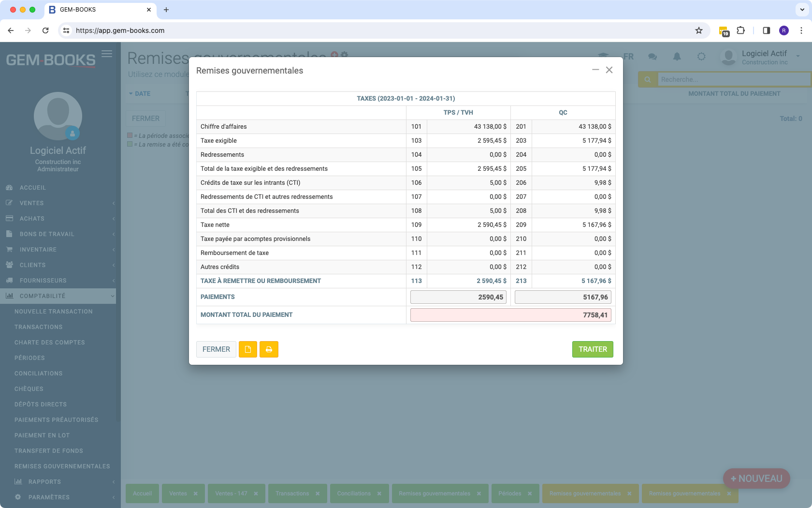Click the TRAITER button

593,349
